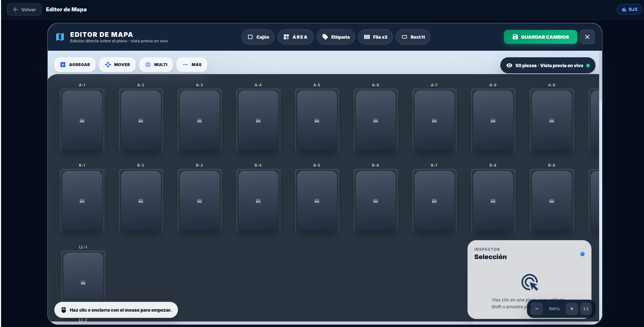This screenshot has width=644, height=327.
Task: Select parking slot A-6
Action: point(376,120)
